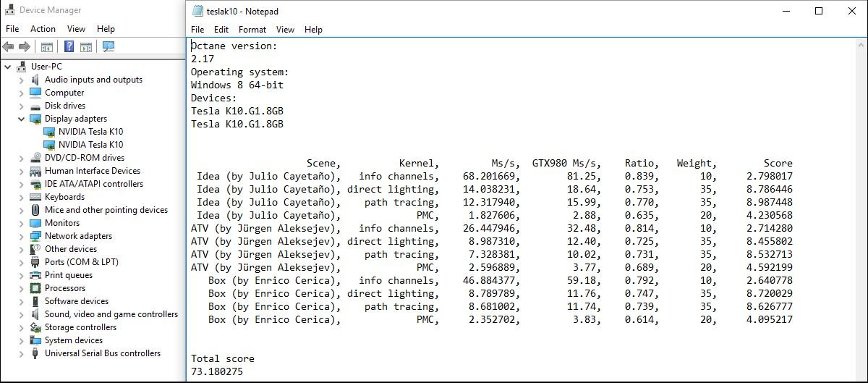Click the Show/Hide Console Tree icon
868x383 pixels.
(46, 47)
